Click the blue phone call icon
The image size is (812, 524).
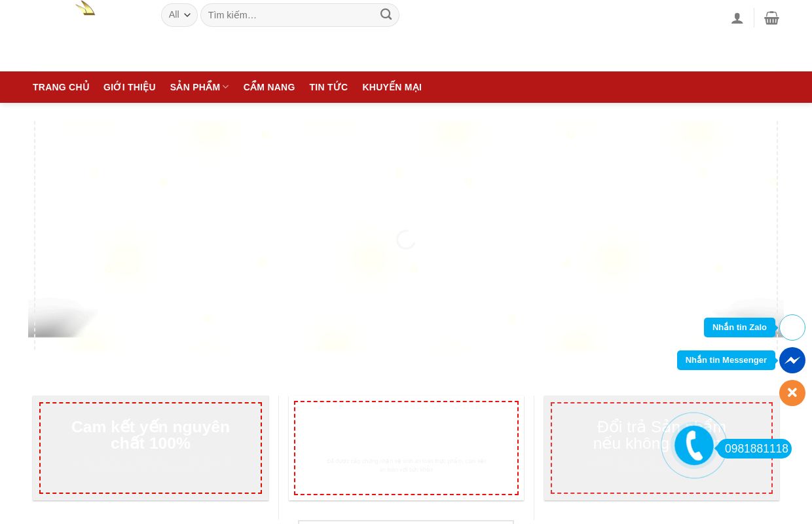point(693,445)
